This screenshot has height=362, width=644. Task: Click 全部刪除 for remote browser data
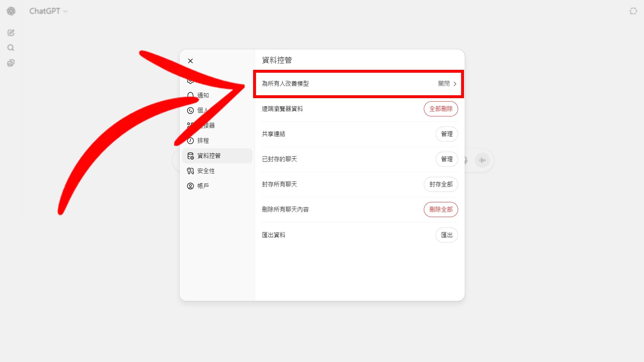[441, 109]
